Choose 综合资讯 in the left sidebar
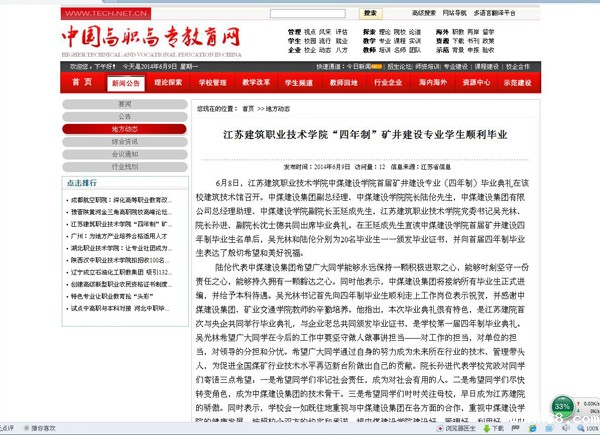This screenshot has height=435, width=600. (125, 142)
